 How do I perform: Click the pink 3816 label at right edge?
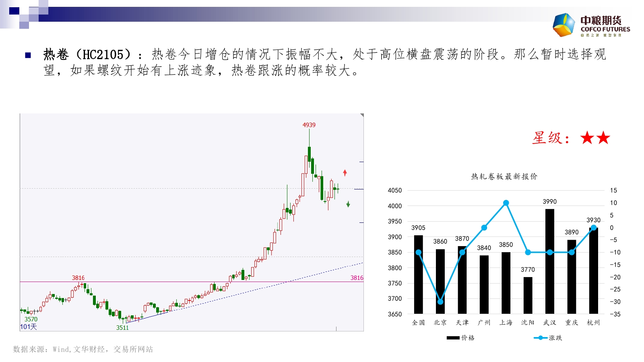tap(357, 278)
